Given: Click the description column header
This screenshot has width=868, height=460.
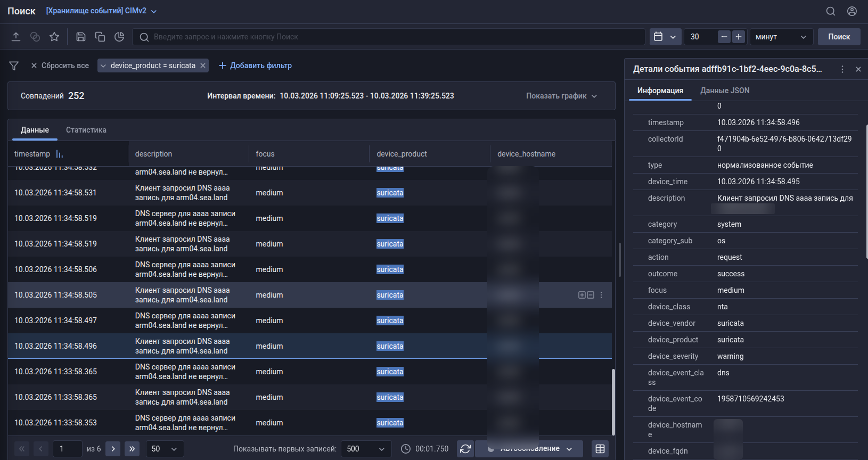Looking at the screenshot, I should (x=153, y=154).
